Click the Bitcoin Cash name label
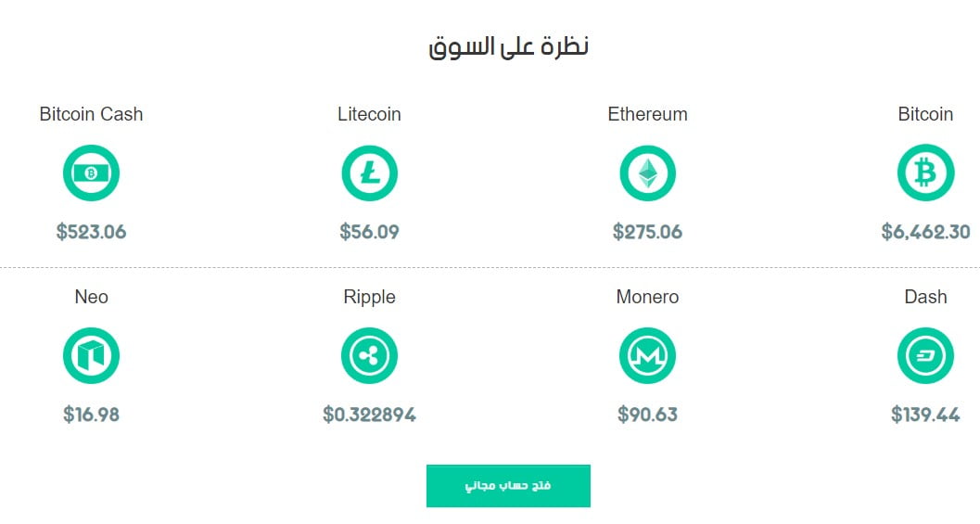Viewport: 980px width, 524px height. [91, 114]
